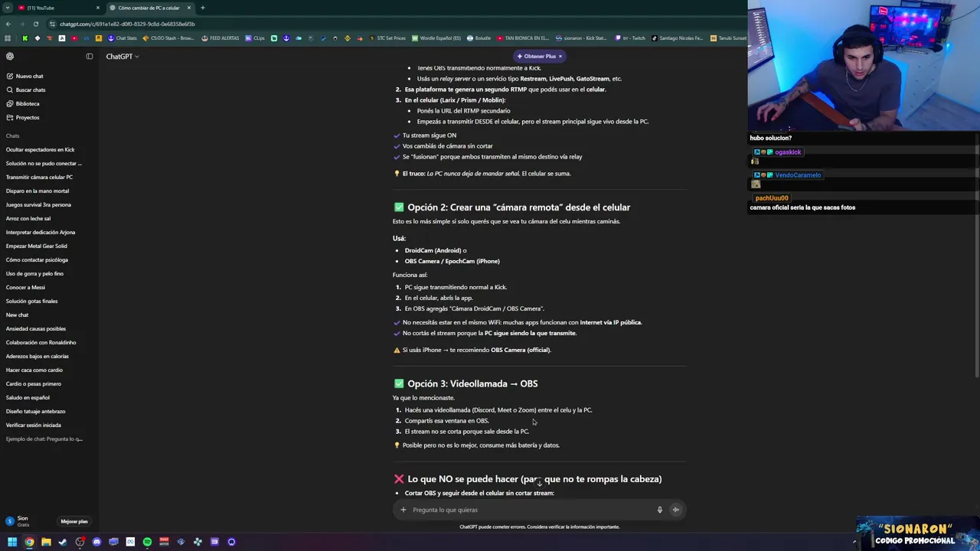Screen dimensions: 980x551
Task: Open Steam from the taskbar
Action: [63, 542]
